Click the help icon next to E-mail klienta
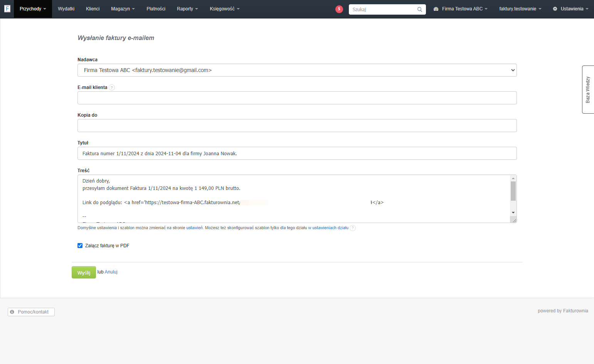 [x=112, y=87]
